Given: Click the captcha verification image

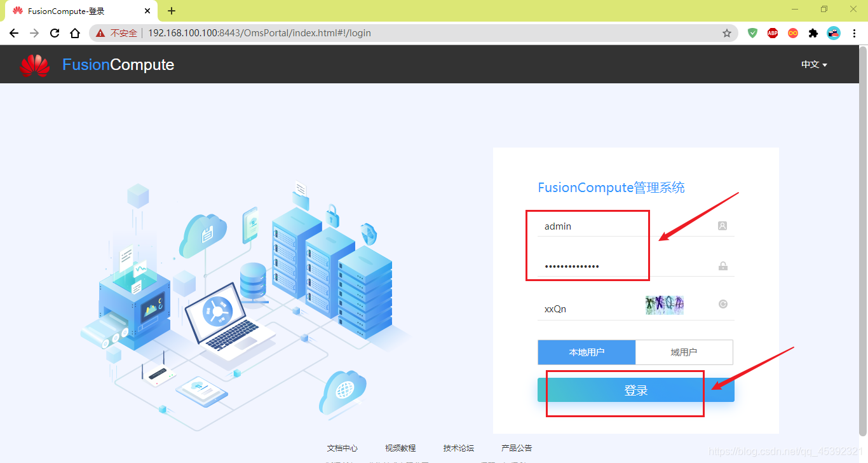Looking at the screenshot, I should pos(665,305).
